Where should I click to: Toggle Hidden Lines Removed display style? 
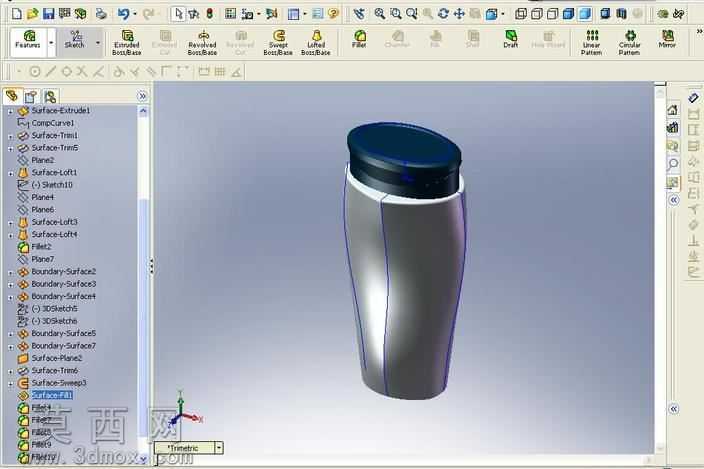click(x=552, y=14)
